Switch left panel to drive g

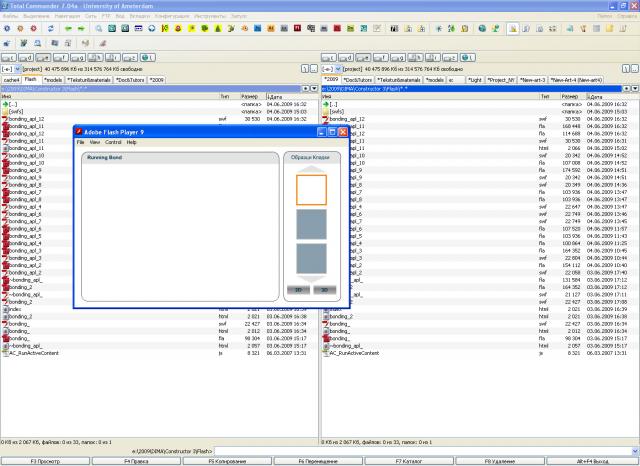coord(78,58)
